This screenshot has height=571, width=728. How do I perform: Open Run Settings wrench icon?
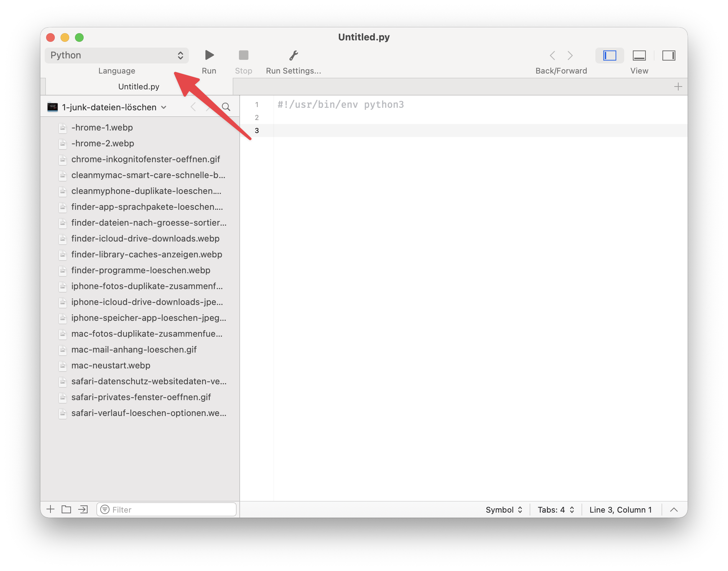pyautogui.click(x=293, y=55)
